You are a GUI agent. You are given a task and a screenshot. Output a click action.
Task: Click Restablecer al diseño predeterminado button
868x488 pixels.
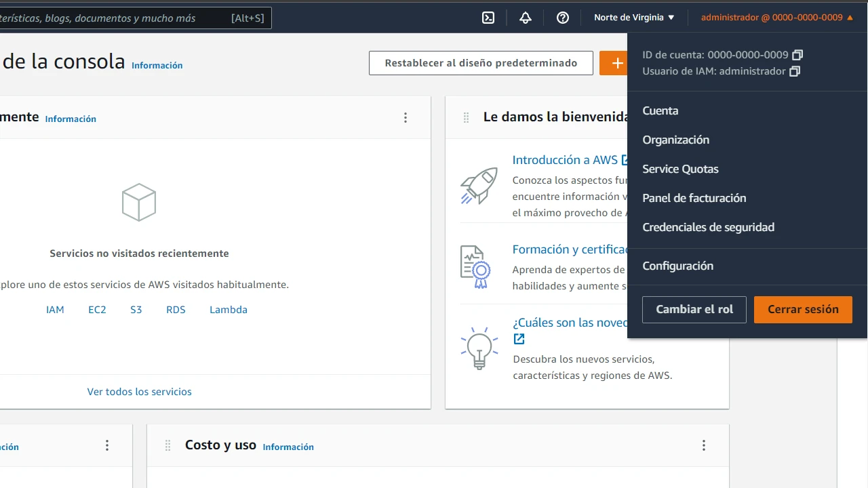481,63
